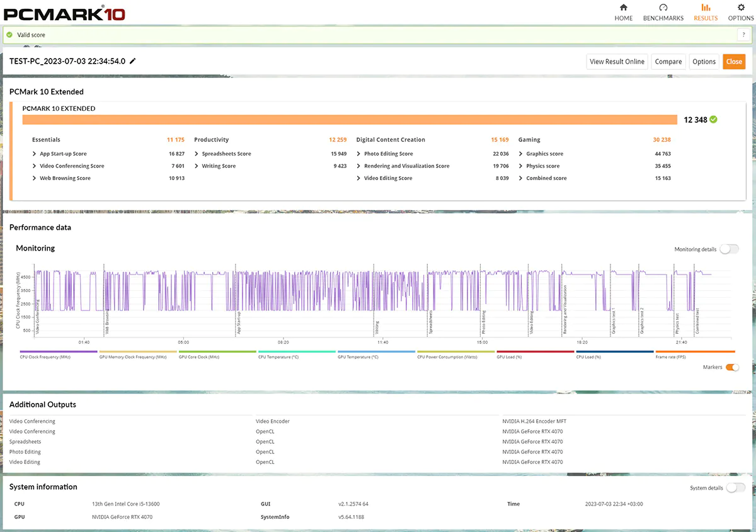Open the Results chart icon
The width and height of the screenshot is (756, 532).
tap(706, 8)
